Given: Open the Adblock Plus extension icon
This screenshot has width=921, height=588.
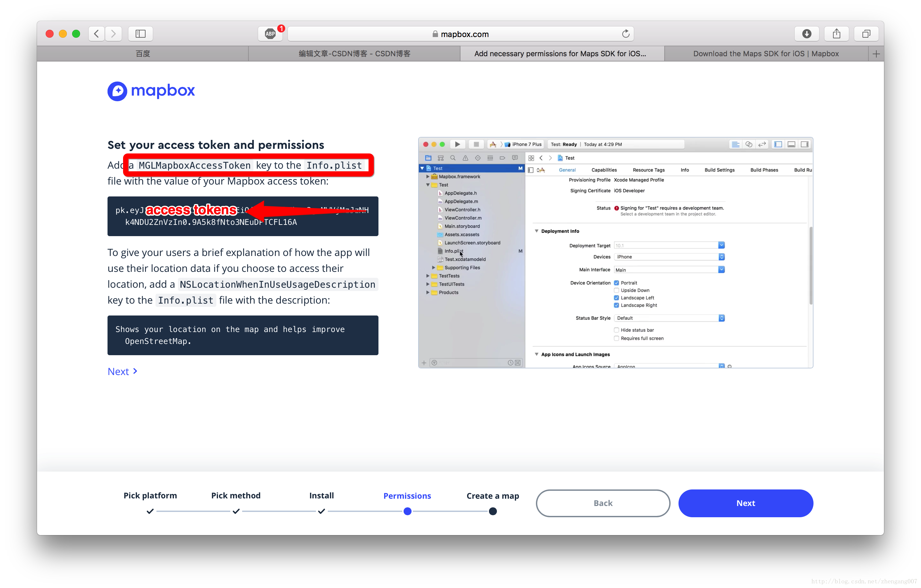Looking at the screenshot, I should [270, 34].
